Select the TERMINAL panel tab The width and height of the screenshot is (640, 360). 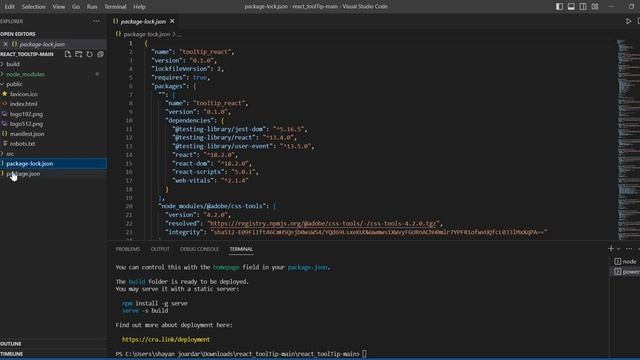click(x=241, y=249)
